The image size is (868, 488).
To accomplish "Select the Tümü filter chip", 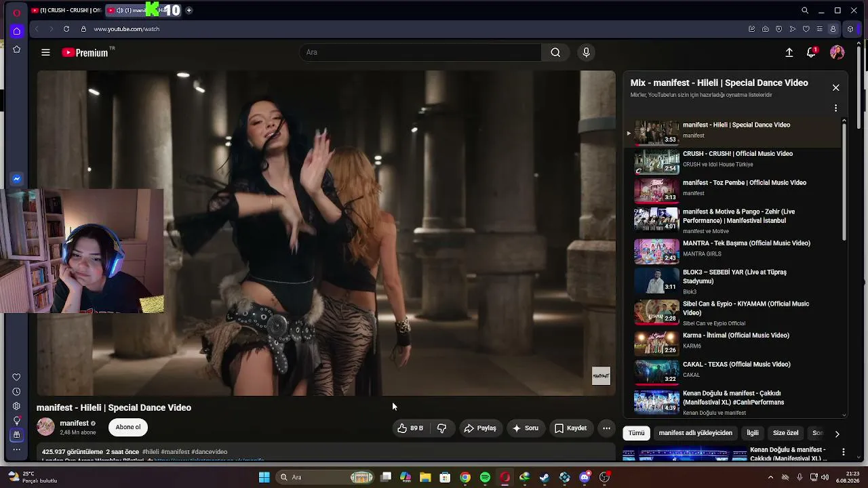I will 636,433.
